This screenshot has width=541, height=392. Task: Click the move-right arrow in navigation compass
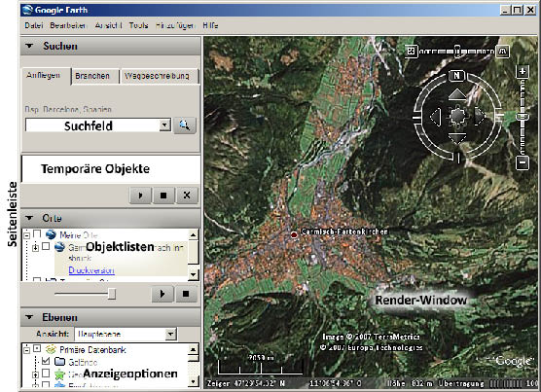(480, 116)
